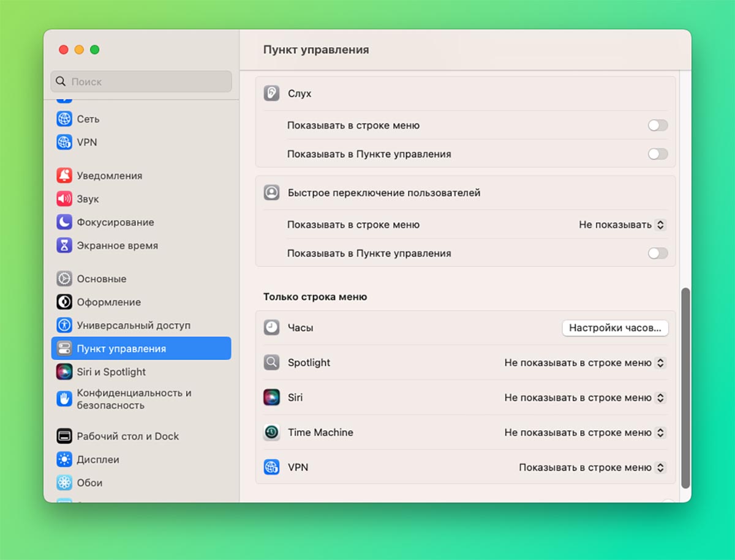Click the Network (Сеть) globe icon
The width and height of the screenshot is (735, 560).
[x=64, y=119]
